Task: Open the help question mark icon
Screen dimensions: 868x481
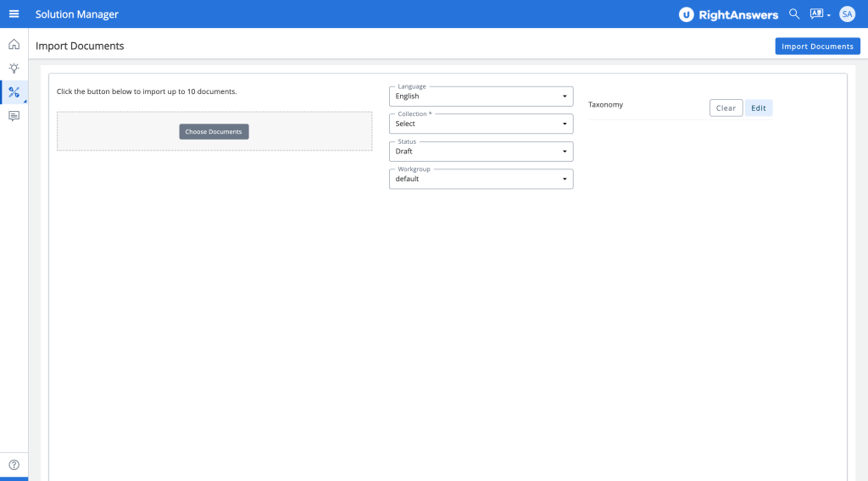Action: [14, 465]
